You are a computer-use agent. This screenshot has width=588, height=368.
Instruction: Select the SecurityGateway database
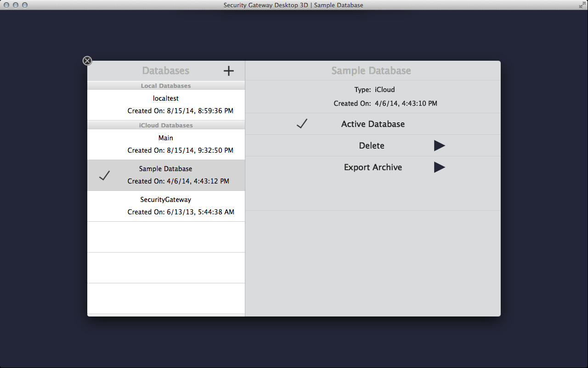pyautogui.click(x=166, y=206)
